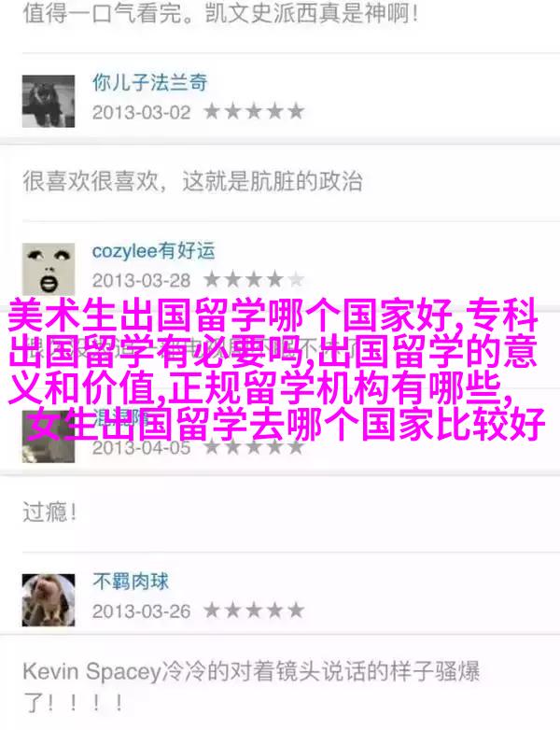Click star rating next to 2013-03-28
Viewport: 560px width, 730px height.
pyautogui.click(x=254, y=280)
